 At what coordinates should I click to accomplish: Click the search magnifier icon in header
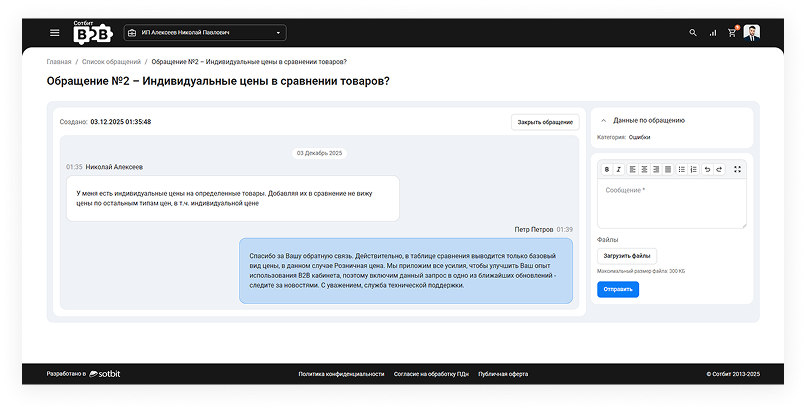tap(693, 33)
